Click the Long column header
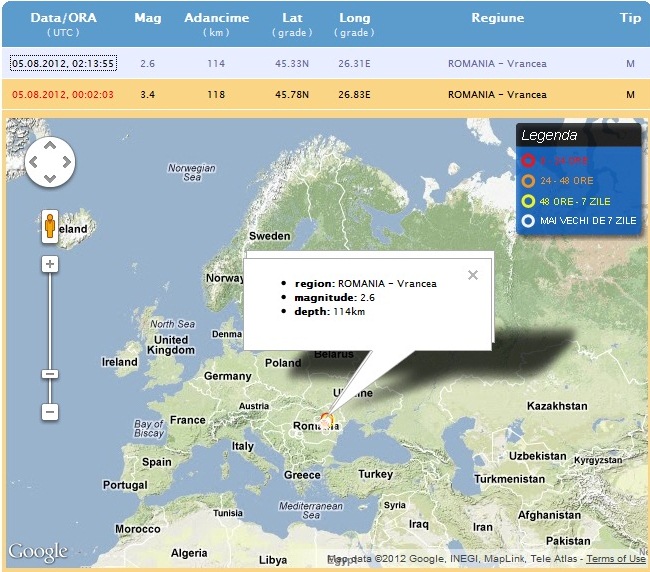This screenshot has height=572, width=650. coord(354,18)
